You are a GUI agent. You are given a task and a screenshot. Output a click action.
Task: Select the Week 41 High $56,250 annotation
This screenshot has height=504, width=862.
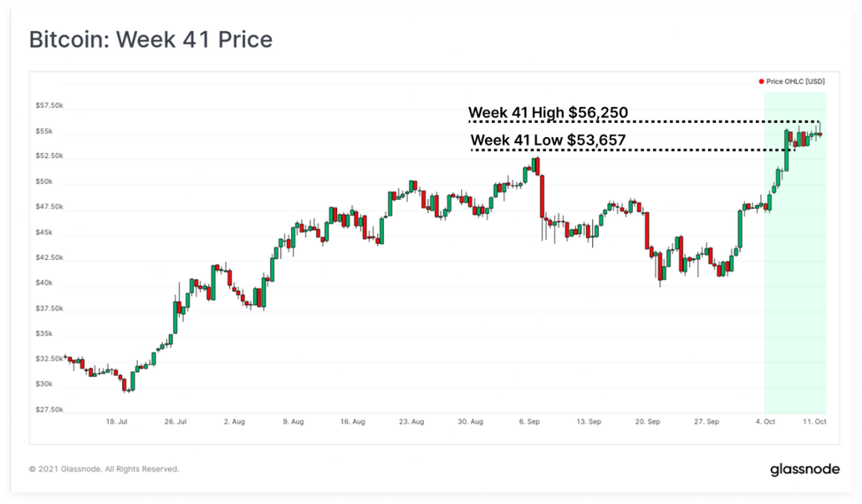click(x=548, y=112)
